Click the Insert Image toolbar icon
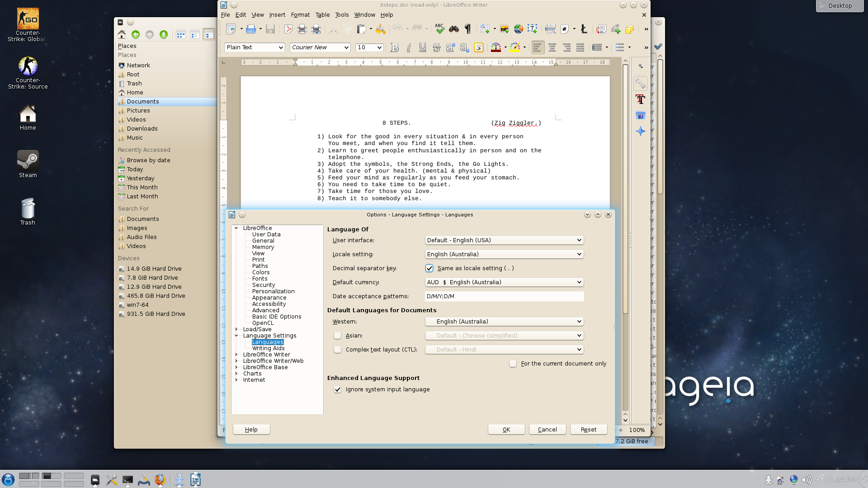 pyautogui.click(x=505, y=29)
